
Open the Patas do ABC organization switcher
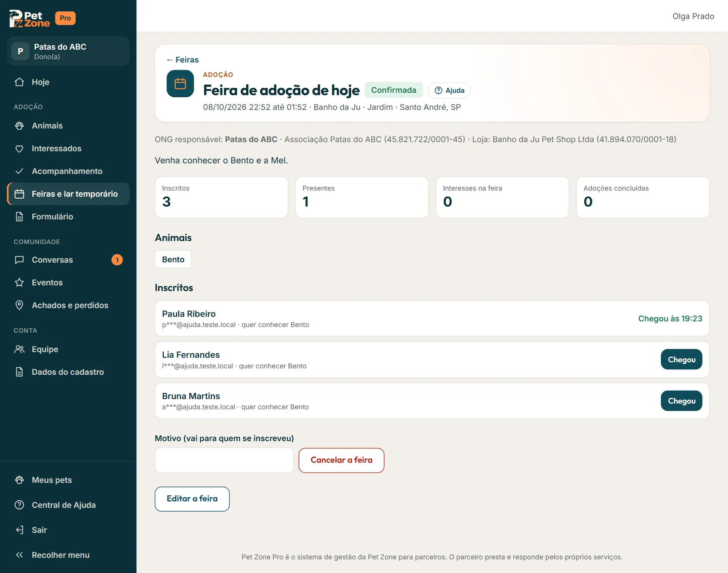68,51
